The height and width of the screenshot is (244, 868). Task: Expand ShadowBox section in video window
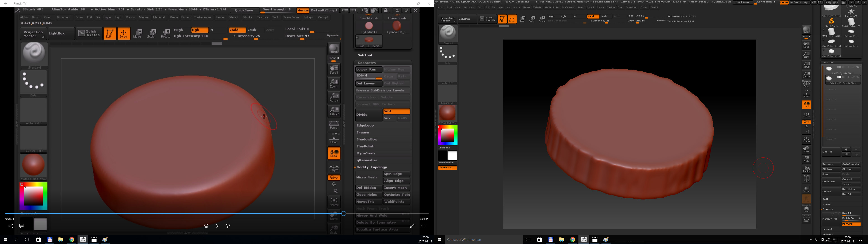click(367, 139)
